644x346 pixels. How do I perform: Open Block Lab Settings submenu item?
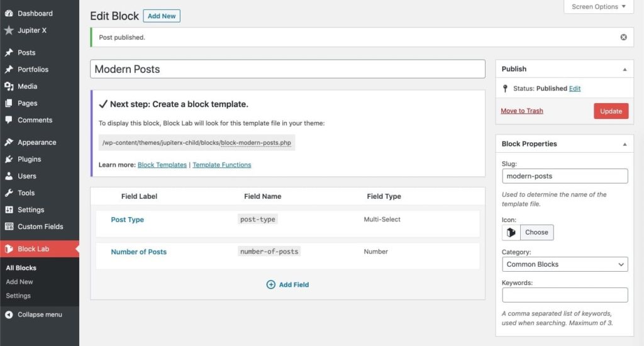(x=18, y=296)
